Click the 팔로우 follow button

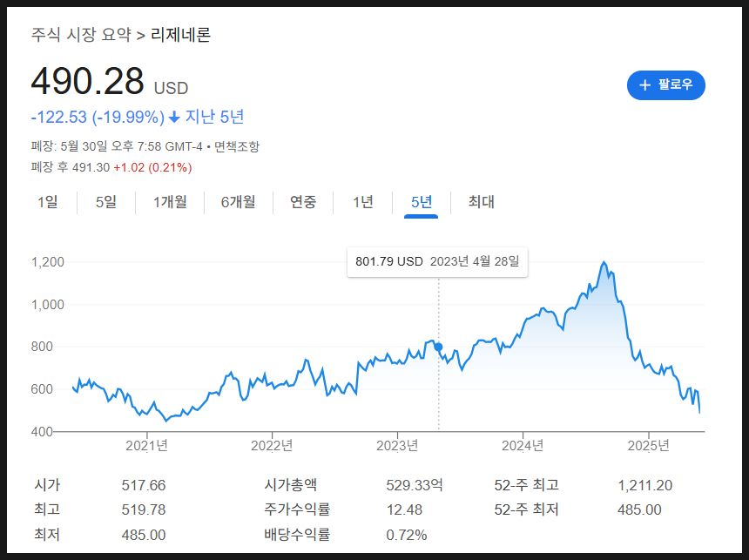(x=665, y=85)
